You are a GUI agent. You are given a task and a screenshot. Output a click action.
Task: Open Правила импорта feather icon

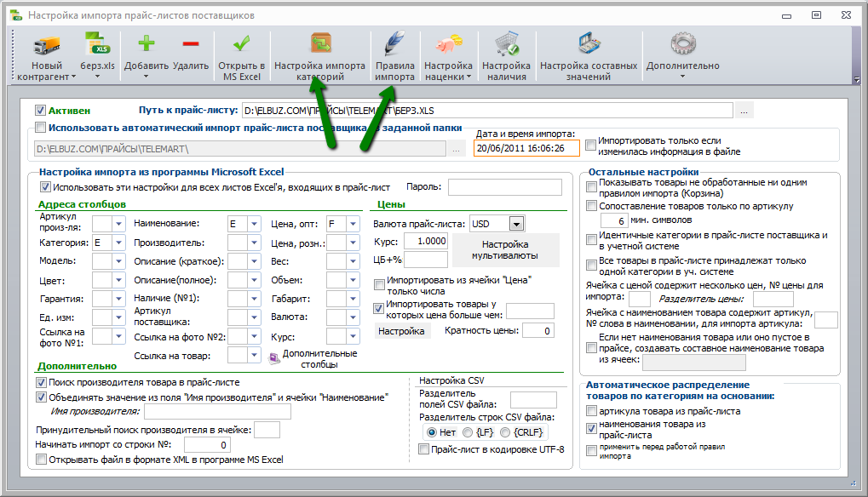pyautogui.click(x=394, y=44)
